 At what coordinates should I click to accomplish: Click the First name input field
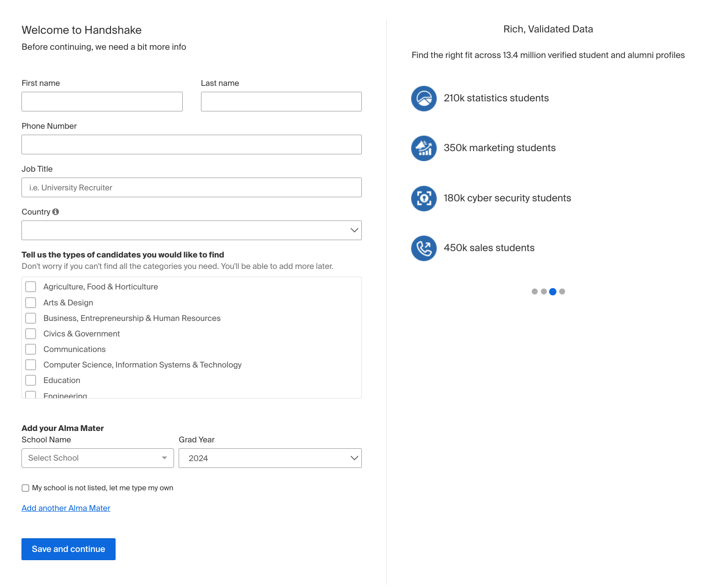(102, 101)
